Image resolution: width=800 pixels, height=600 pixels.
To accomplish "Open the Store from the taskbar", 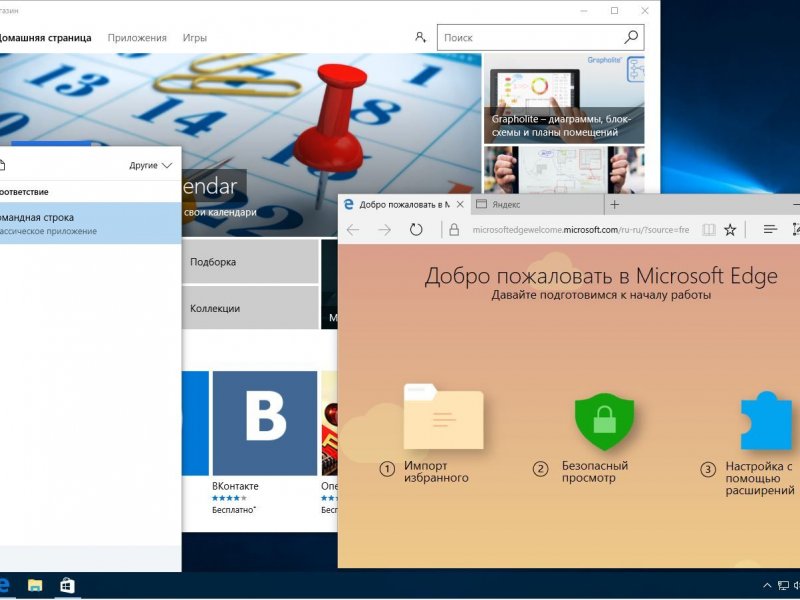I will tap(67, 585).
